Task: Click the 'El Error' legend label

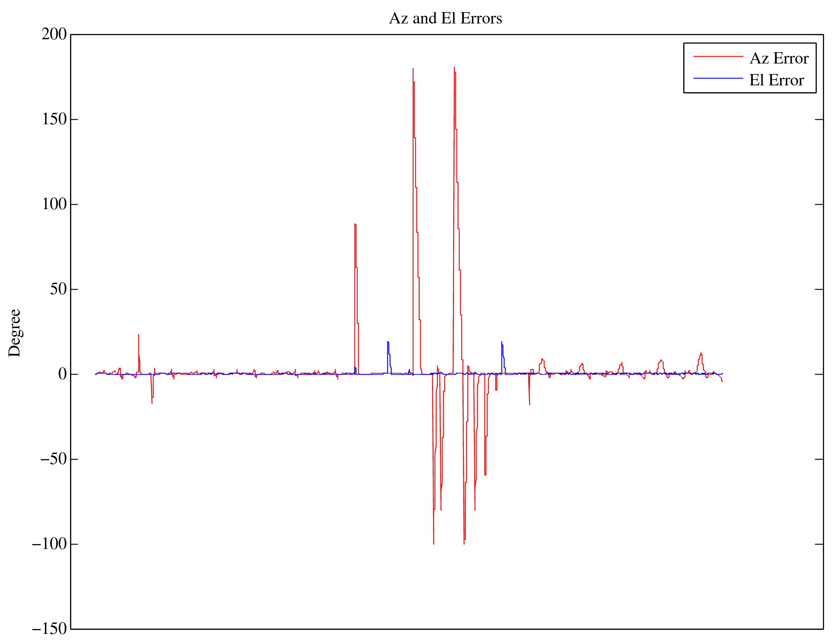Action: tap(776, 80)
